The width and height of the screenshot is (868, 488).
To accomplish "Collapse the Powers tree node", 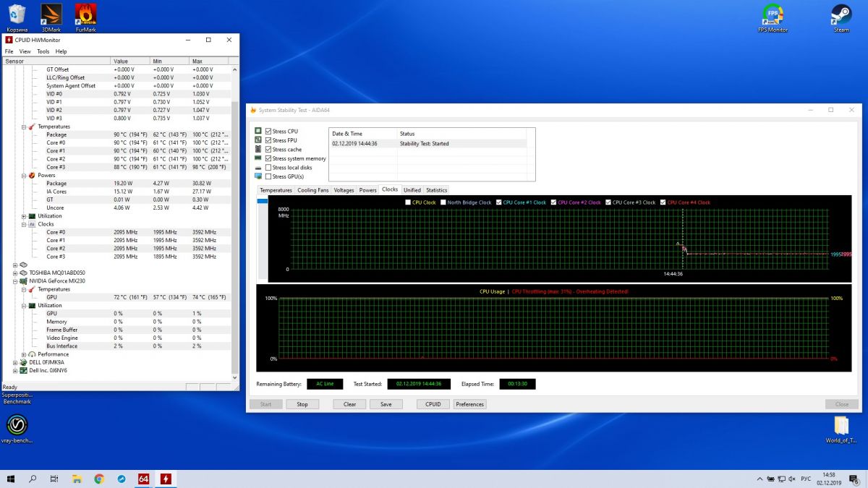I will (23, 175).
